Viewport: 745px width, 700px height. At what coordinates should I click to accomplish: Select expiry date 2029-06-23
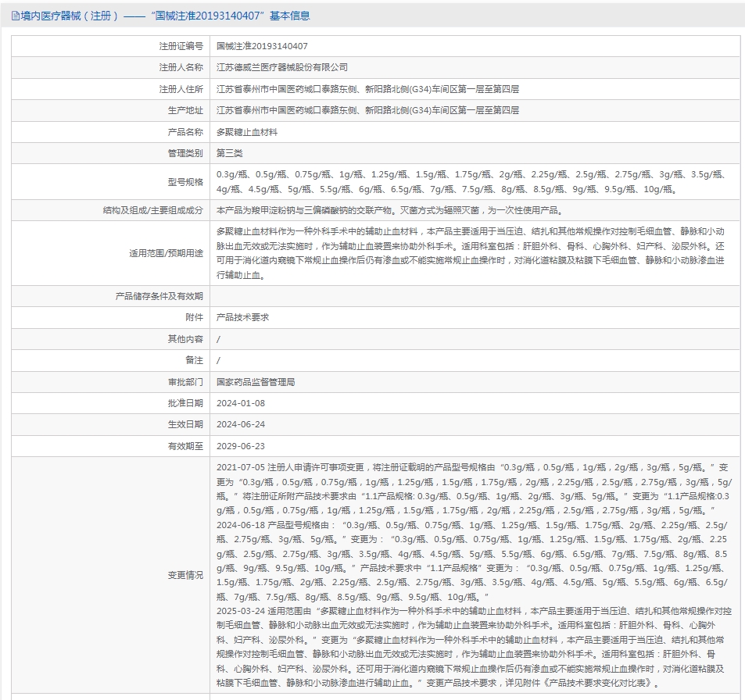tap(241, 446)
